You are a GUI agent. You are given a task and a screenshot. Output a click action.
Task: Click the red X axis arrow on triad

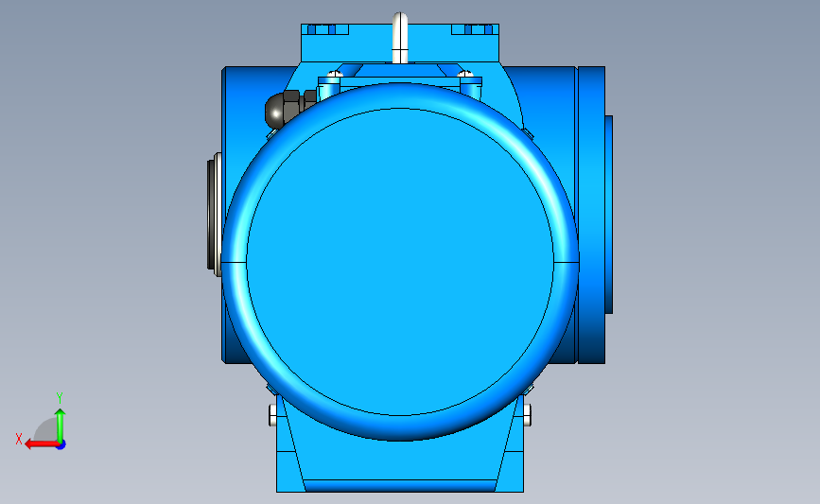coord(41,444)
